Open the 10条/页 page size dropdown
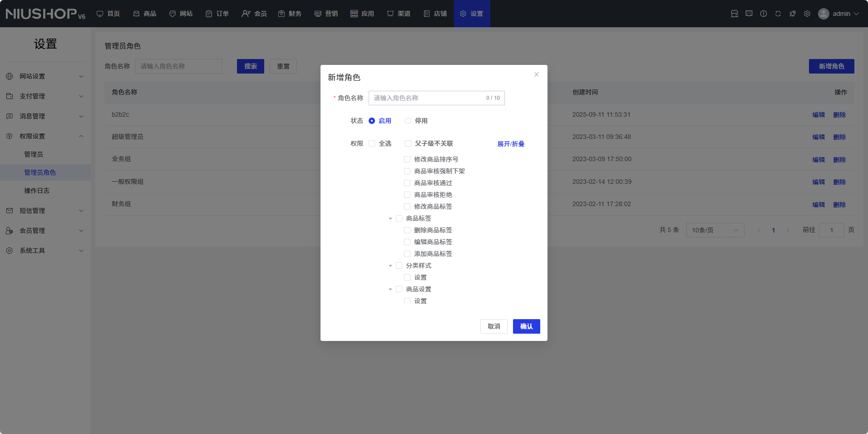The height and width of the screenshot is (434, 868). point(715,230)
